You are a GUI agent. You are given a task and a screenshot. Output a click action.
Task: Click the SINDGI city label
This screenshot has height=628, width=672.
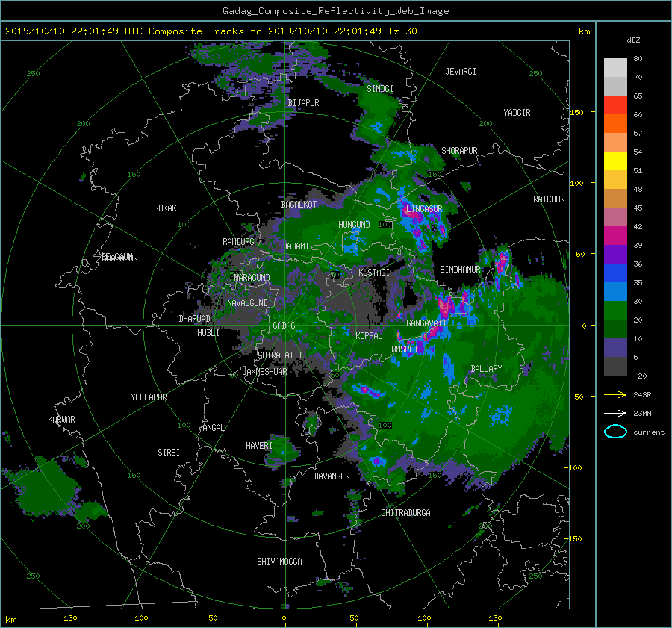380,89
